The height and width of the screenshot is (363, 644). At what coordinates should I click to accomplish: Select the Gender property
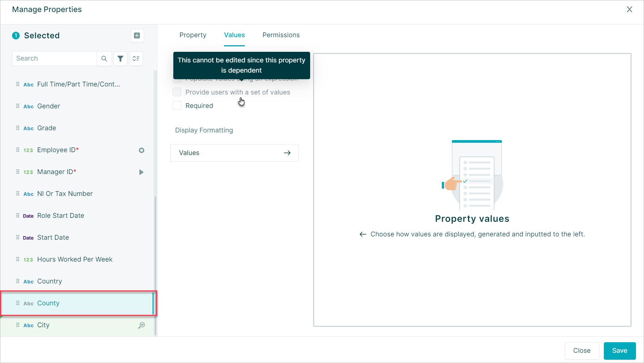49,106
